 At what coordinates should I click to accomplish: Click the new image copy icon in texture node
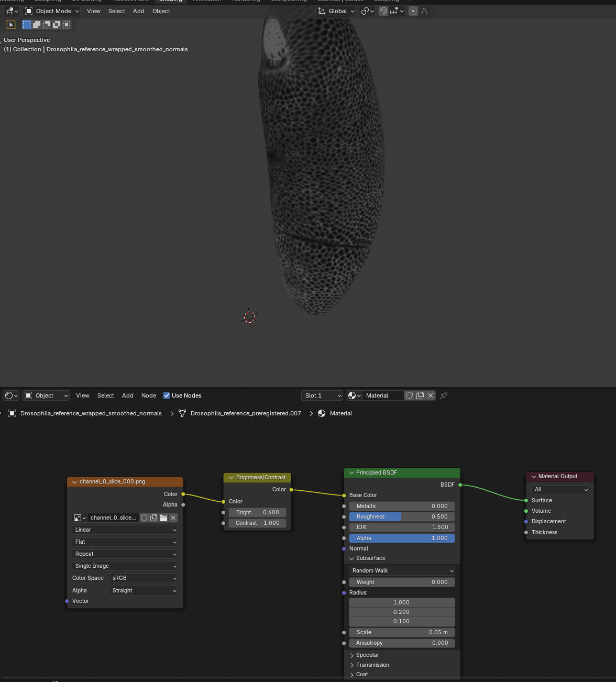tap(153, 518)
